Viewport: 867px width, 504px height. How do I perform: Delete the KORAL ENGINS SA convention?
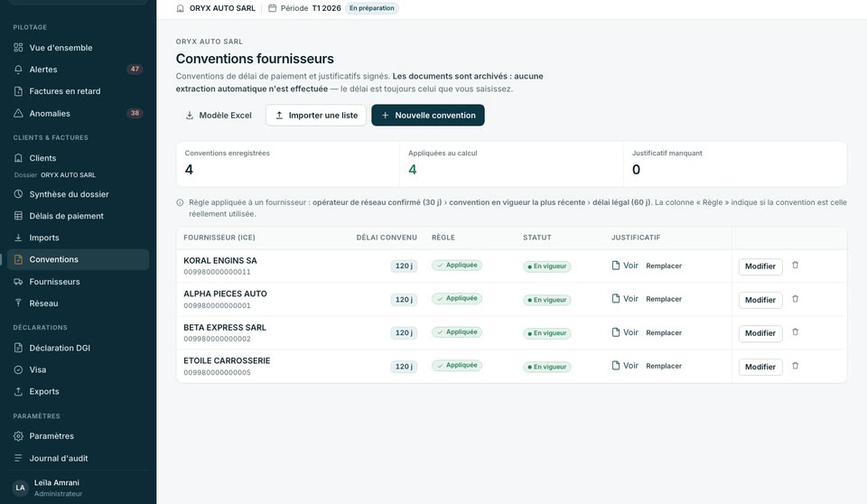(x=795, y=266)
